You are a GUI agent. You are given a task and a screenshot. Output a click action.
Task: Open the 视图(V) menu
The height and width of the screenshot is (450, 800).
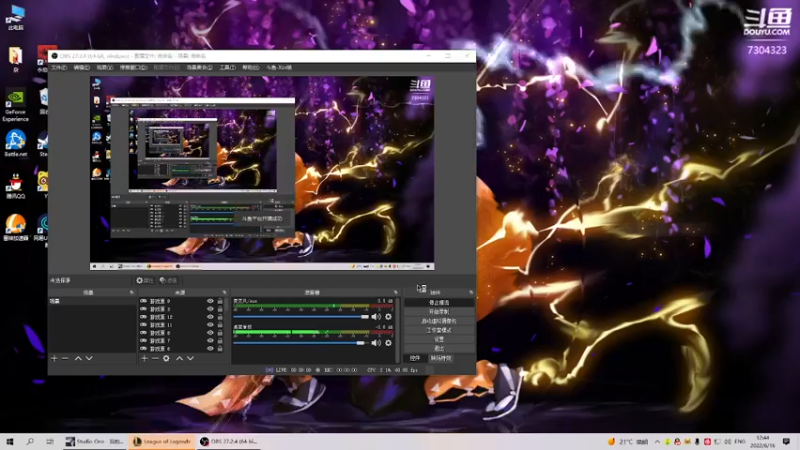(105, 67)
